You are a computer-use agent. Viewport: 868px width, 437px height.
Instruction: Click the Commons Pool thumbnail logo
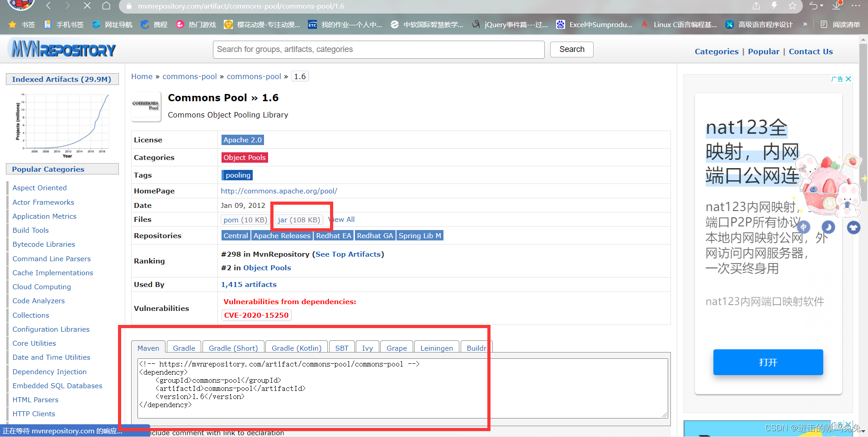point(146,107)
